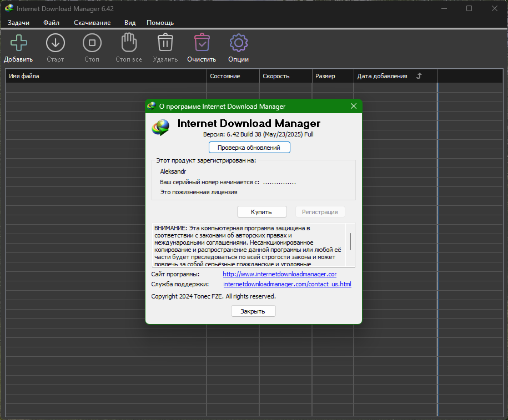Click the IDM logo in the main title bar

9,8
